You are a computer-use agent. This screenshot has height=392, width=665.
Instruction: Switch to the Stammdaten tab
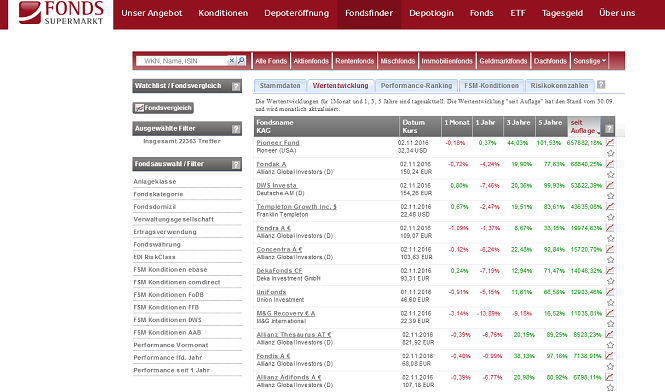coord(280,86)
